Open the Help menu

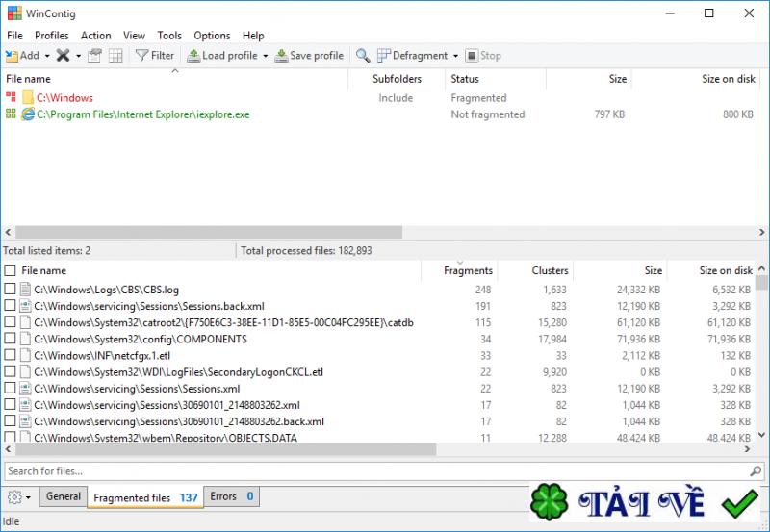(x=253, y=36)
